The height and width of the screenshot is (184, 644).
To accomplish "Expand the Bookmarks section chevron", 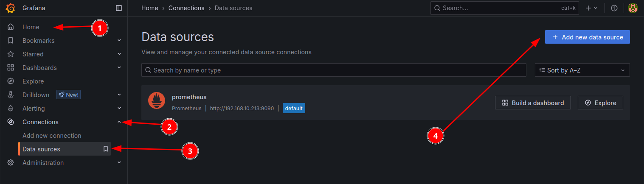I will 119,41.
